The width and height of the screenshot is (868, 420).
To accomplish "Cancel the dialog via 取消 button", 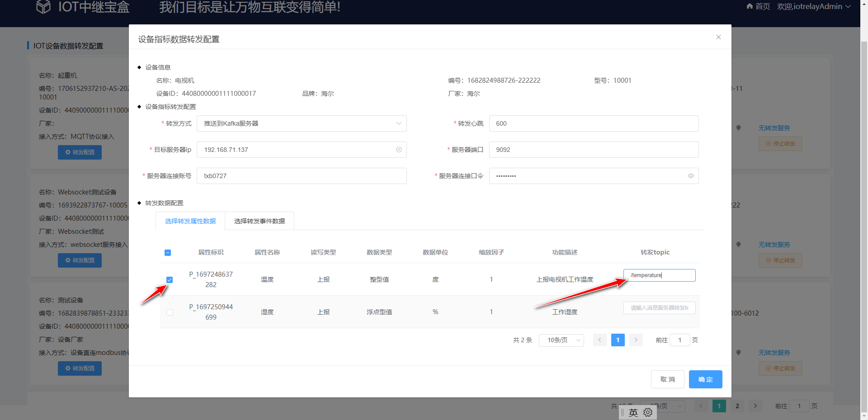I will 668,379.
